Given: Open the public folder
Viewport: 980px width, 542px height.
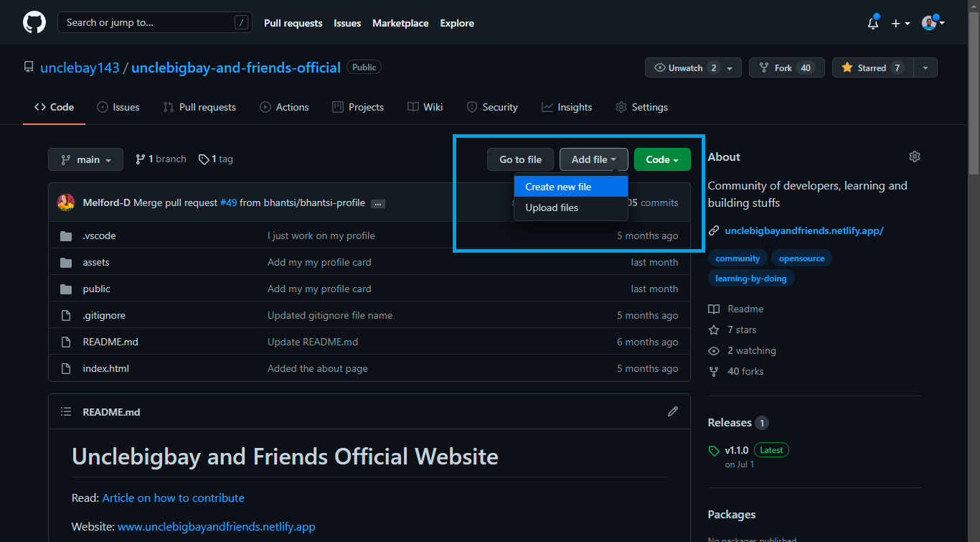Looking at the screenshot, I should [x=97, y=289].
